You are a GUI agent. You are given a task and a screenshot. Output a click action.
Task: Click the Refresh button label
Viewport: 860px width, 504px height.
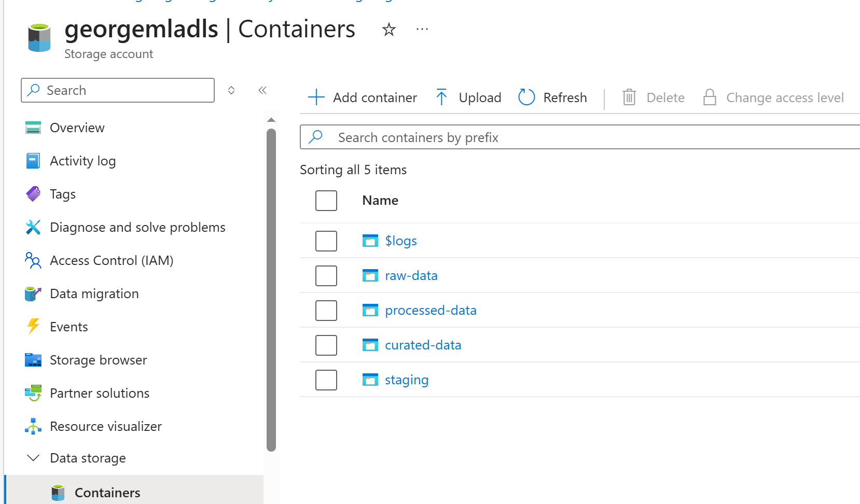point(565,97)
